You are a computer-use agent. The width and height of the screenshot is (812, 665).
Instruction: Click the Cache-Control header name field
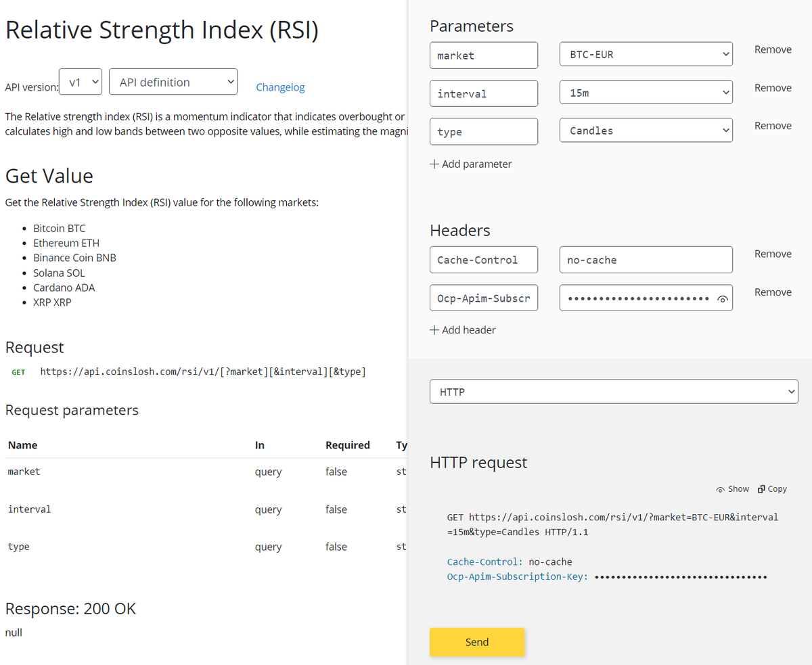(484, 260)
